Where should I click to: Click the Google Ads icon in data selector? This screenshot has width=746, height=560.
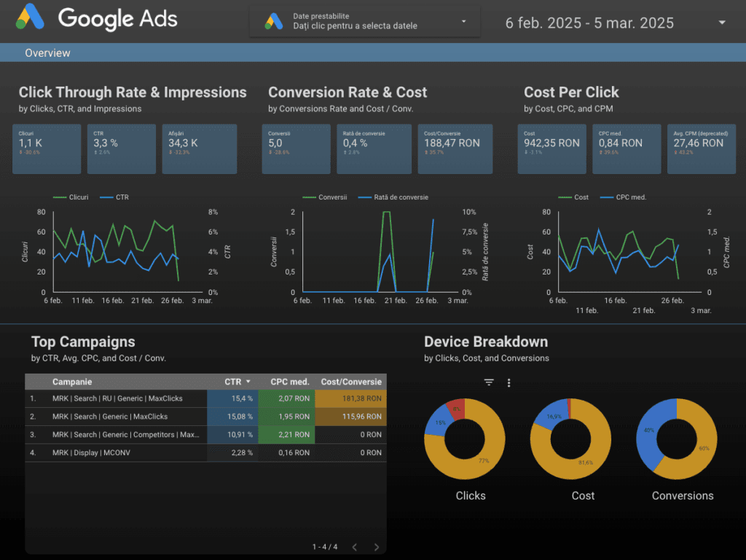pos(274,21)
